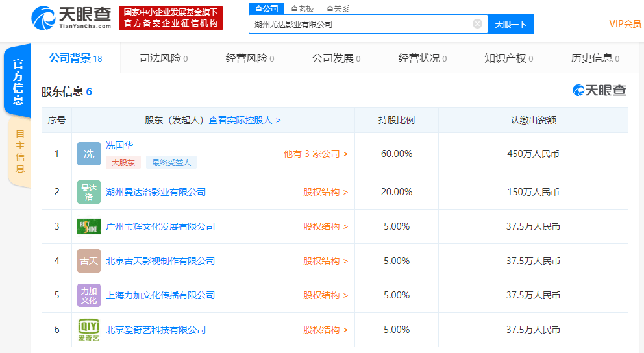
Task: Clear the search box text
Action: pyautogui.click(x=477, y=24)
